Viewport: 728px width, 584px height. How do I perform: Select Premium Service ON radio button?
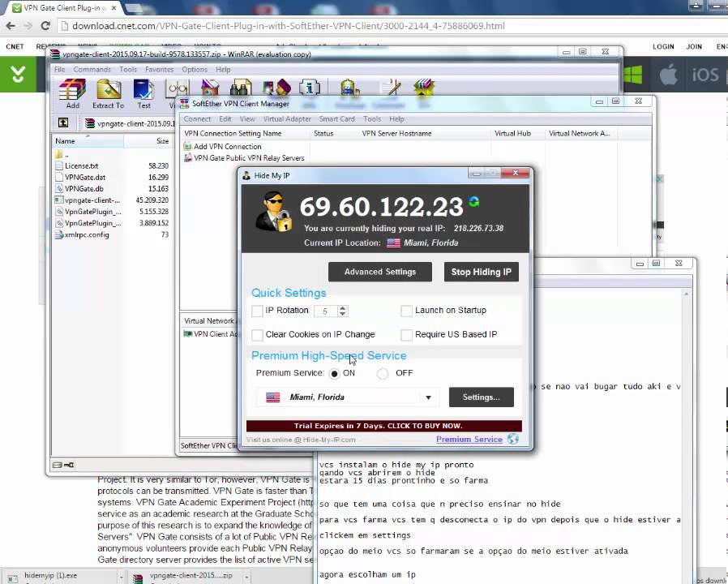click(x=334, y=374)
